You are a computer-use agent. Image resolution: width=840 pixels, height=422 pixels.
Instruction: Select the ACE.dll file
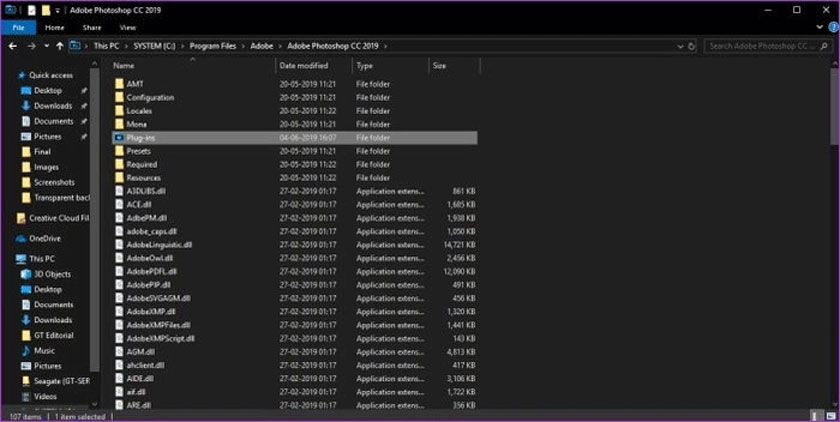pyautogui.click(x=137, y=204)
